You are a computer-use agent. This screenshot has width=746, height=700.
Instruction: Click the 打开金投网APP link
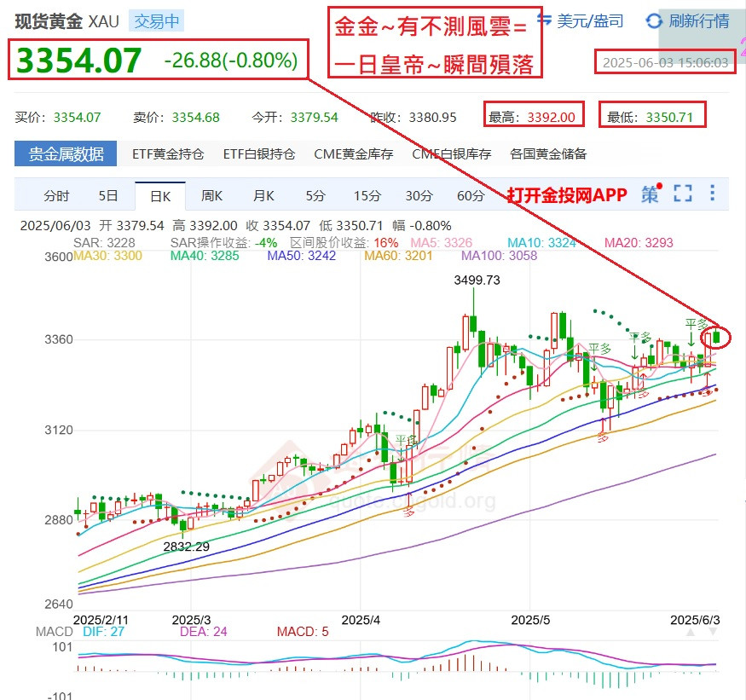(x=567, y=194)
